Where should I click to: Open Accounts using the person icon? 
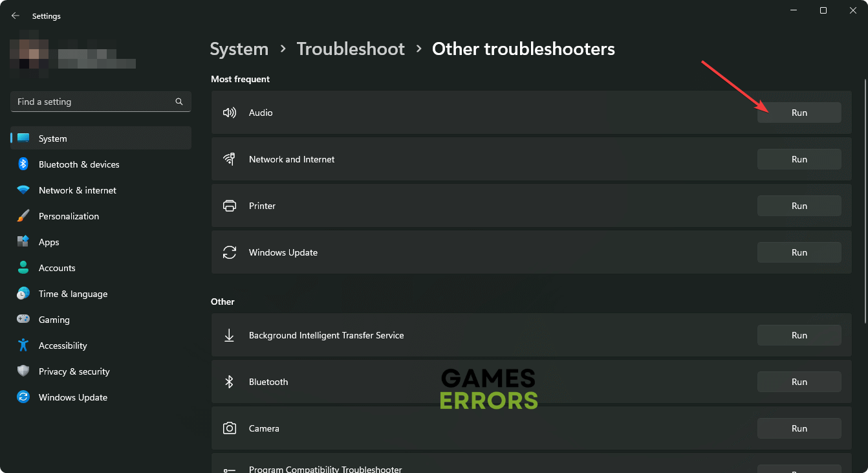coord(23,268)
